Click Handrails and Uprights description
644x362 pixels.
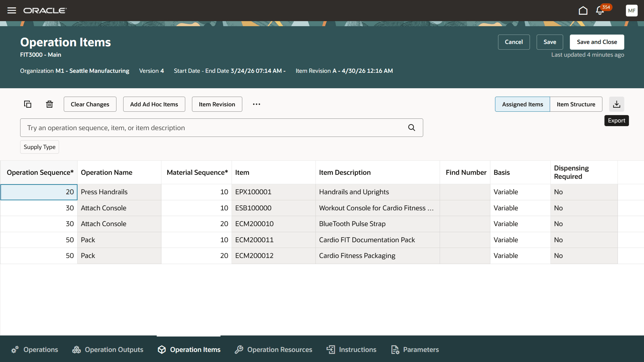[378, 192]
